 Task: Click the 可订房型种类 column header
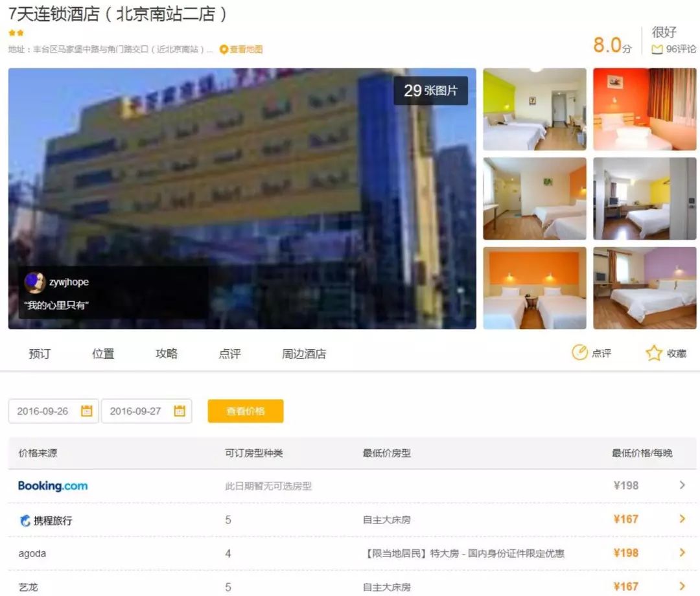(x=254, y=453)
